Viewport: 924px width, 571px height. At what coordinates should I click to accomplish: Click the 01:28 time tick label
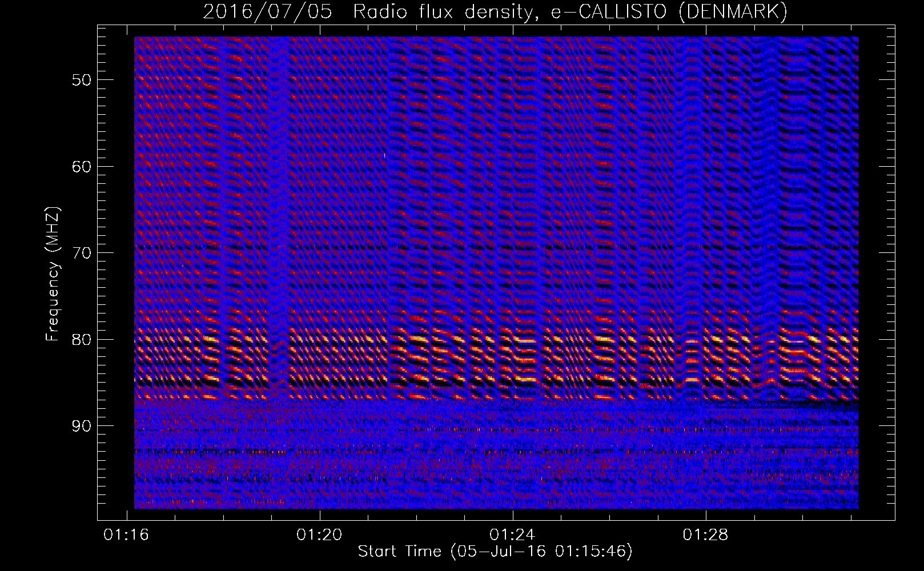pos(706,534)
